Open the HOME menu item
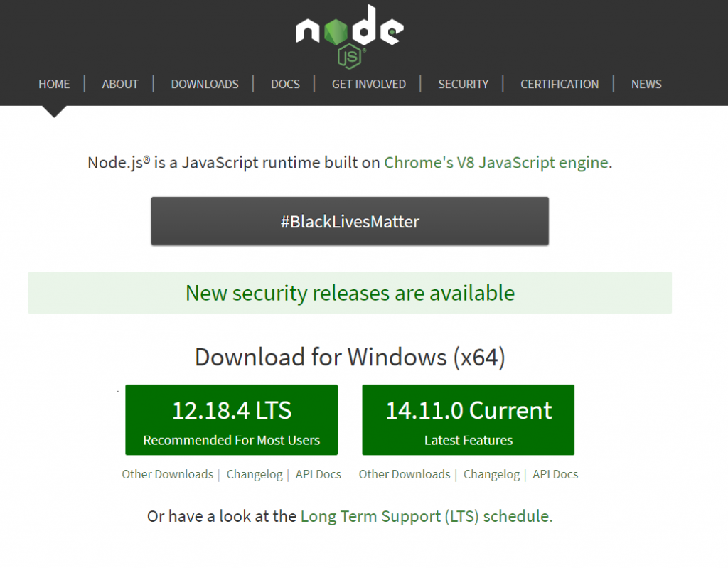Screen dimensions: 728x568 pyautogui.click(x=54, y=84)
